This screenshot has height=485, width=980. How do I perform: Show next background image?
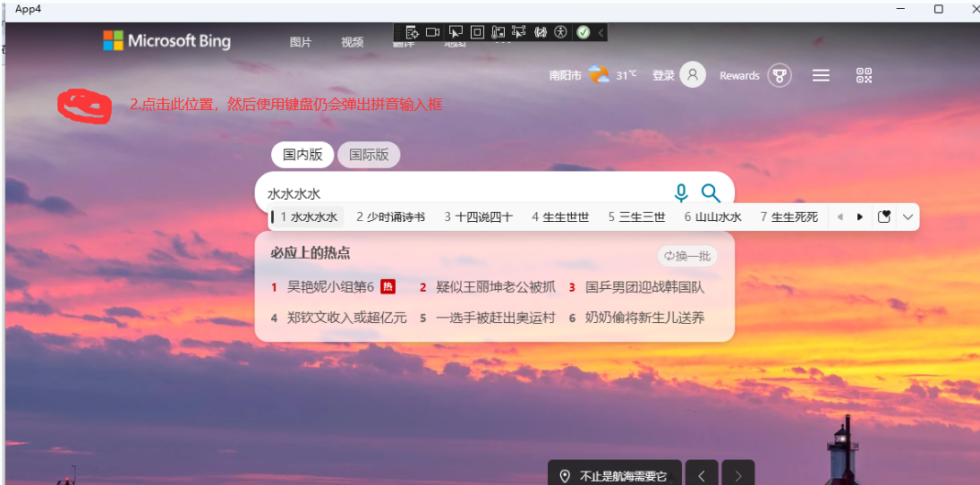click(738, 475)
